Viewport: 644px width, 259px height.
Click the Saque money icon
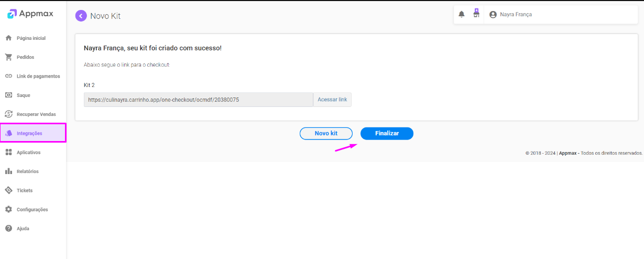click(x=8, y=95)
